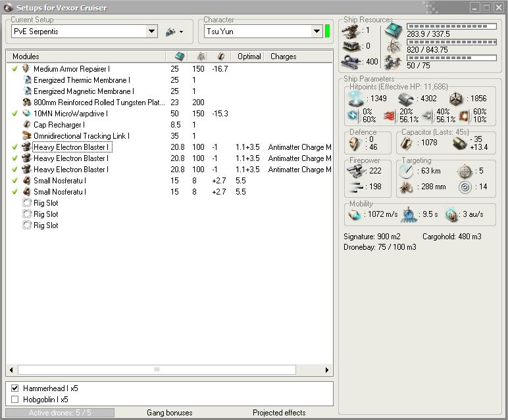Click the shield hitpoints icon showing 1349
The width and height of the screenshot is (508, 420).
(x=355, y=99)
